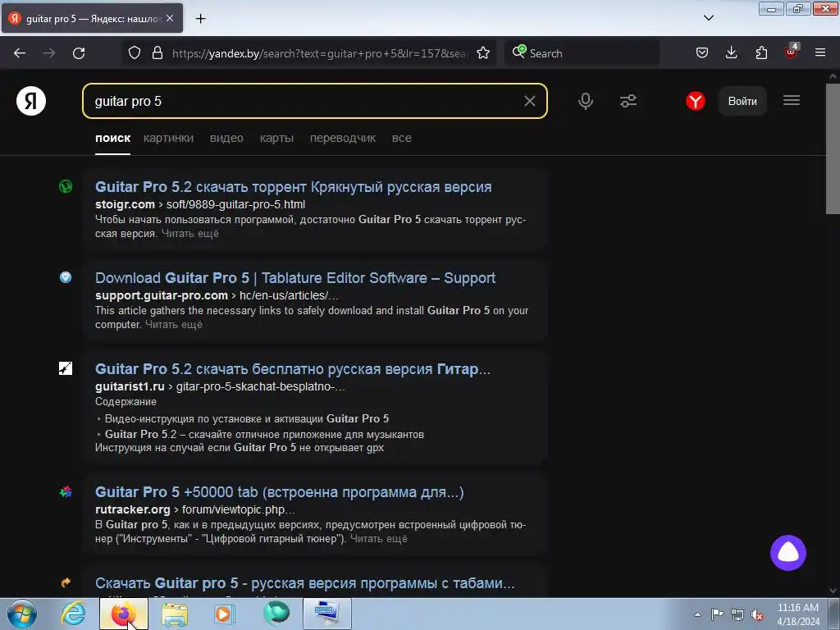The height and width of the screenshot is (630, 840).
Task: Click the rutracker result favicon
Action: (66, 492)
